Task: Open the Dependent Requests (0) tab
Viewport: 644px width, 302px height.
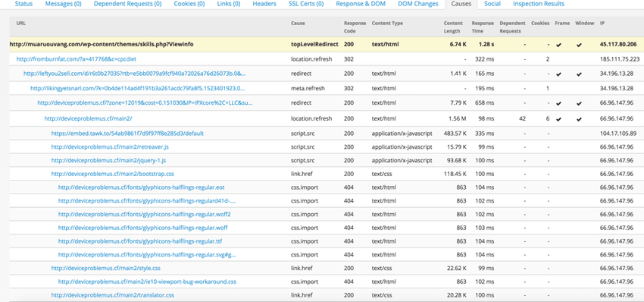Action: [127, 4]
